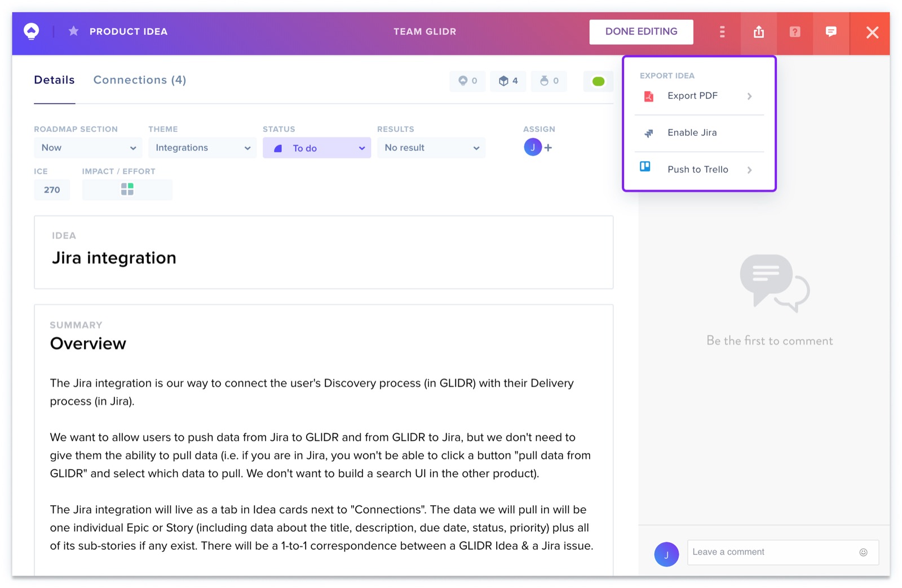Click the ideas count badge showing 0
The height and width of the screenshot is (588, 902).
tap(467, 81)
